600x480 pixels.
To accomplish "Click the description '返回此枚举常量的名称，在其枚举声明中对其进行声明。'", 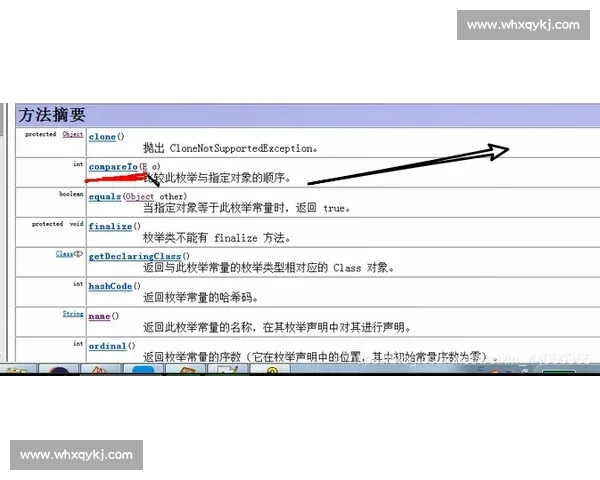I will point(277,327).
